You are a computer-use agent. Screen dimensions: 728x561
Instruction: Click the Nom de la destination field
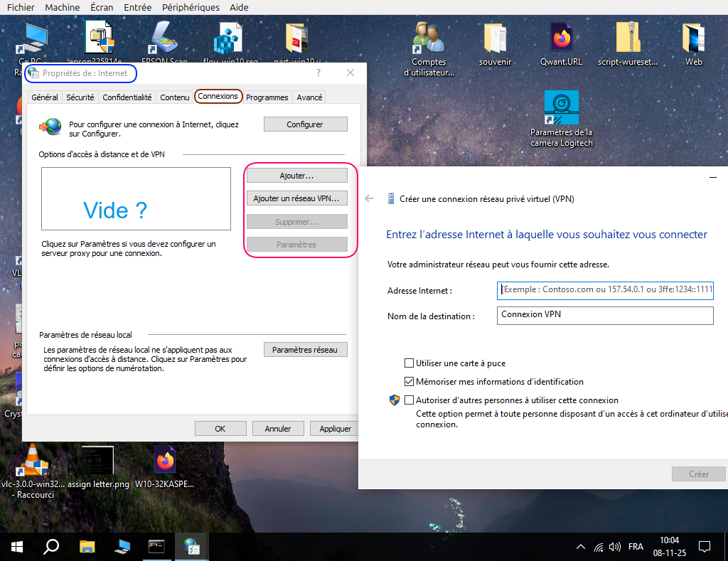[x=605, y=315]
